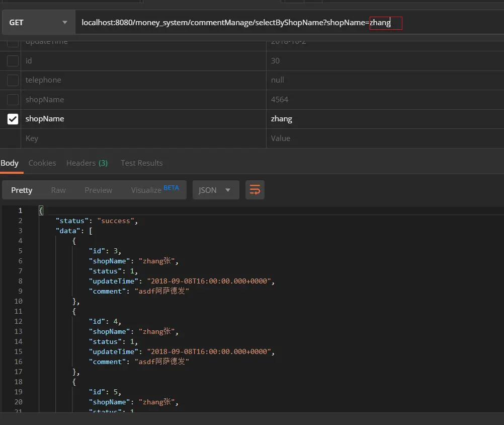Switch to Raw response view
This screenshot has height=425, width=504.
58,190
